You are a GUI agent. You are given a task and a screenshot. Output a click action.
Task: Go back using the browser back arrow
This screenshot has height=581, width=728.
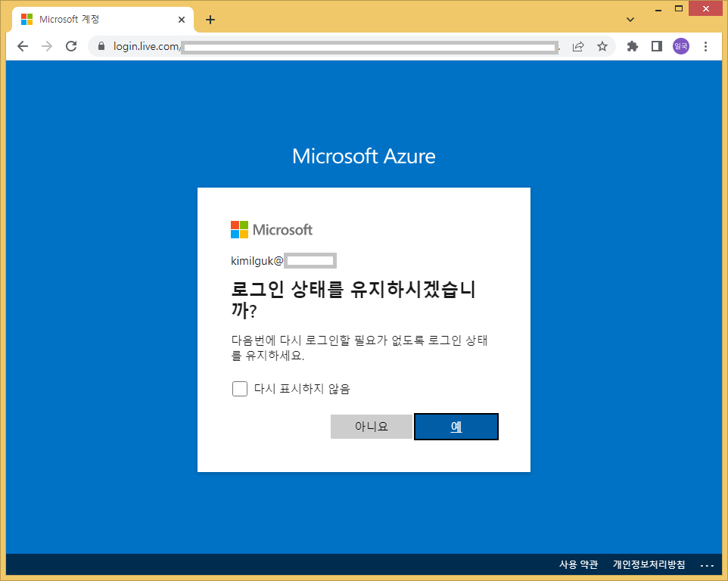click(23, 46)
